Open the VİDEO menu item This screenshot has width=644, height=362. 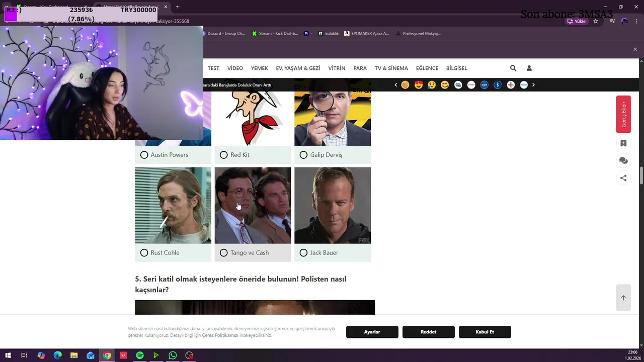pyautogui.click(x=235, y=68)
